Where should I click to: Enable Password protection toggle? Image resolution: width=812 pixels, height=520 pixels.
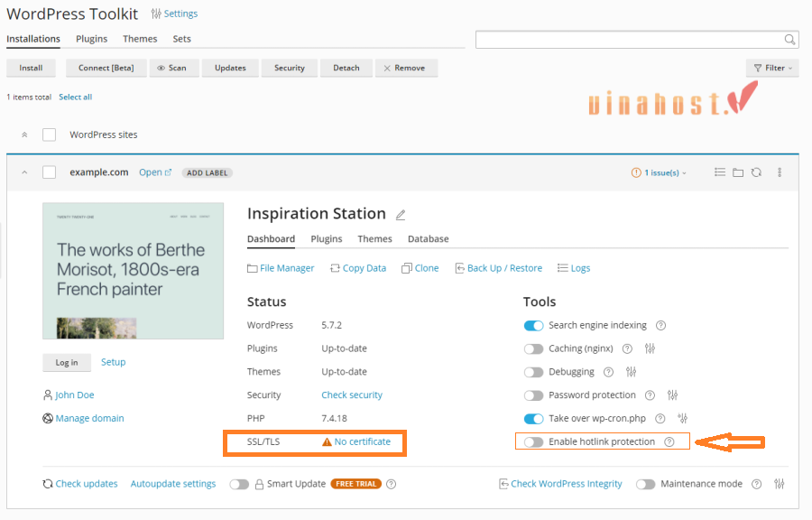533,395
